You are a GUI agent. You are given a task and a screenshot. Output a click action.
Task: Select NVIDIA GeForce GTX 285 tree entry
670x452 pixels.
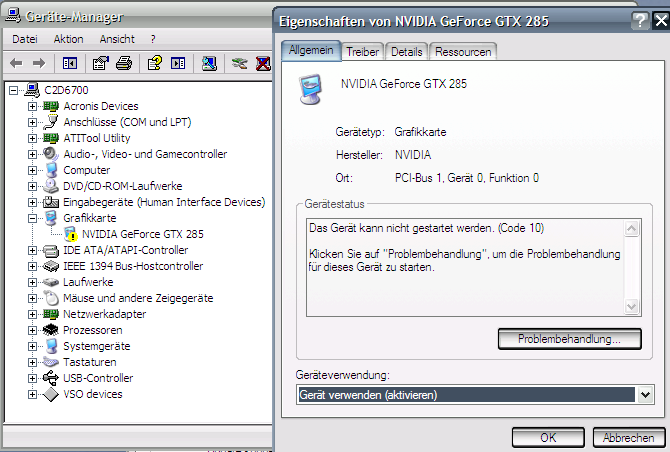[x=143, y=234]
